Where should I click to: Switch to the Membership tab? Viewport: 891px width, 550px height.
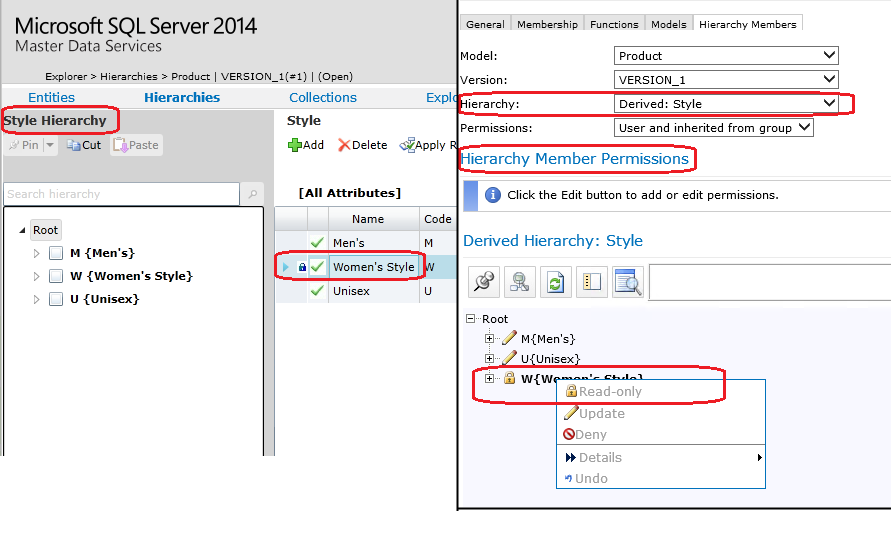pyautogui.click(x=547, y=24)
